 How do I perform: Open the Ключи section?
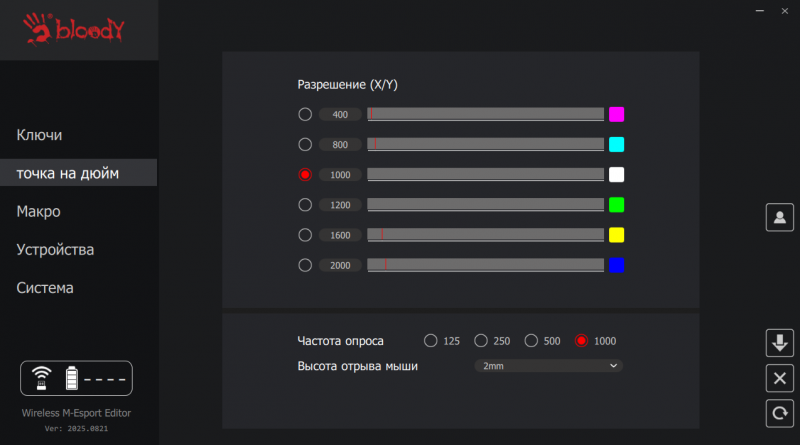(40, 135)
